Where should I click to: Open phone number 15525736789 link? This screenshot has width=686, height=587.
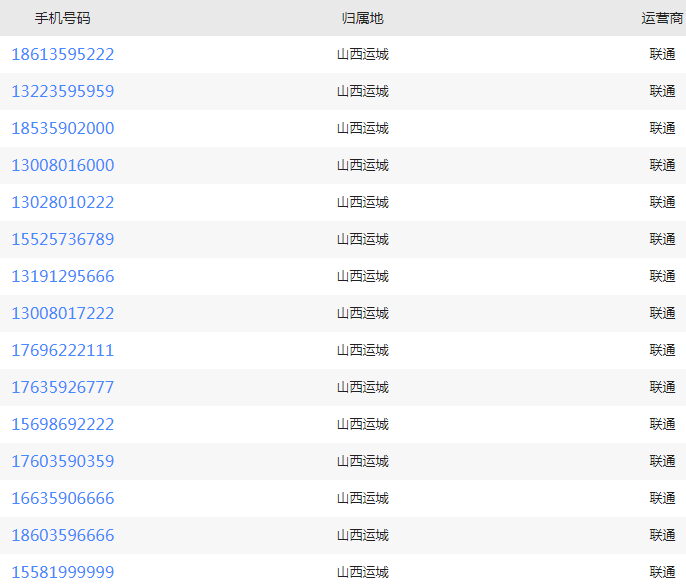[x=63, y=239]
